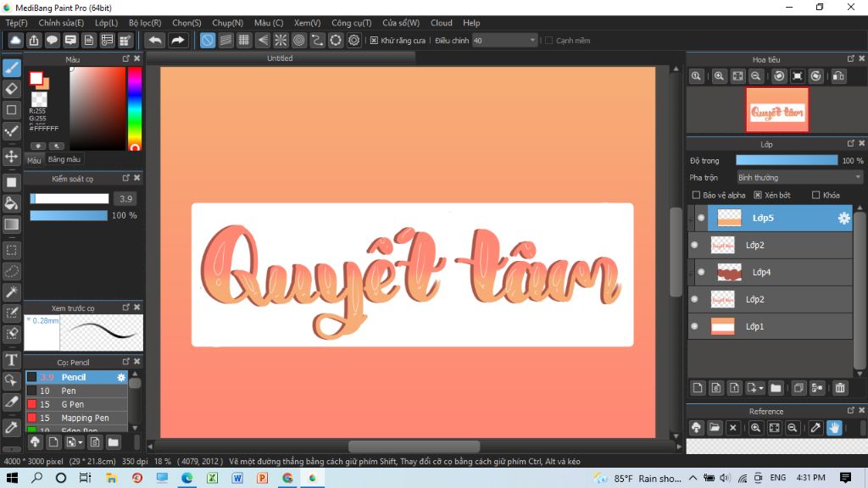Duplicate the current layer
868x488 pixels.
pos(798,388)
